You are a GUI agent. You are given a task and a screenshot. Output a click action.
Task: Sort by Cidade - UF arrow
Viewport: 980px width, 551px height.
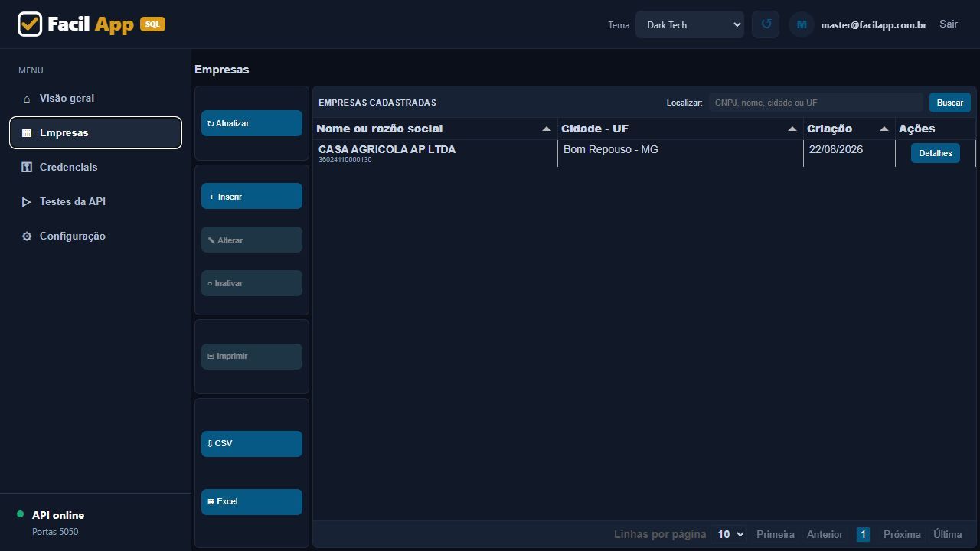(792, 129)
